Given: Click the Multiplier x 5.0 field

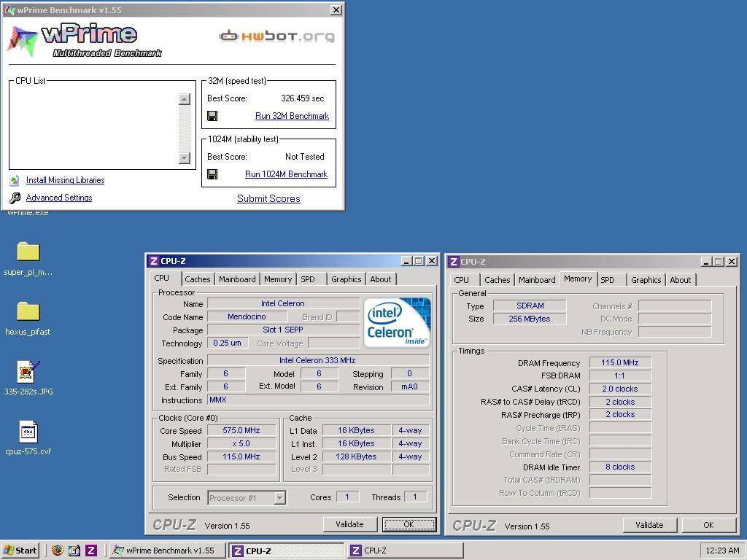Looking at the screenshot, I should [241, 443].
